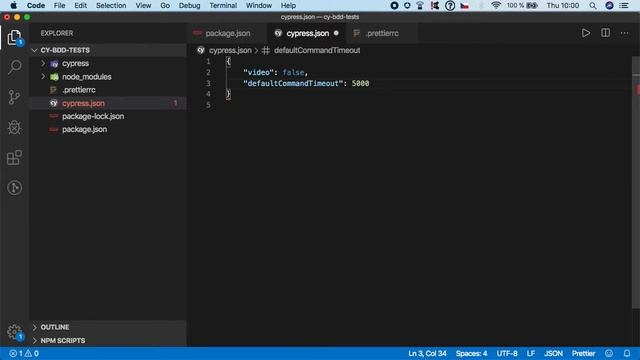The image size is (640, 360).
Task: Open package-lock.json in the file tree
Action: pyautogui.click(x=108, y=116)
